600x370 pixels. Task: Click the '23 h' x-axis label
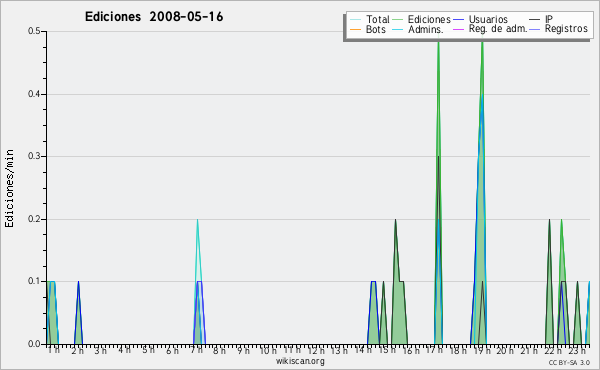tap(577, 350)
